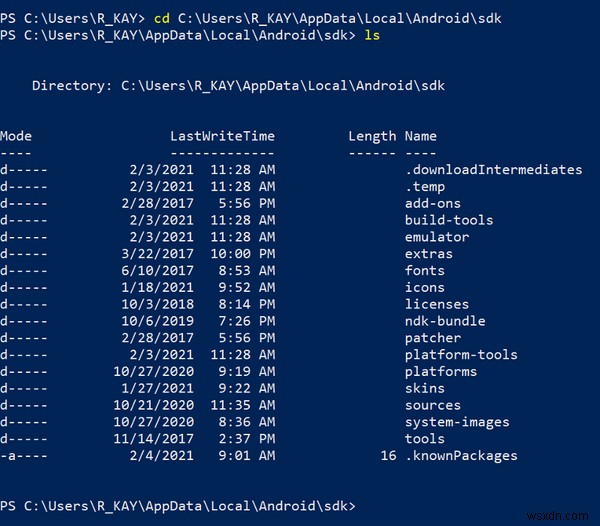600x526 pixels.
Task: Click the file length value 16
Action: (389, 456)
